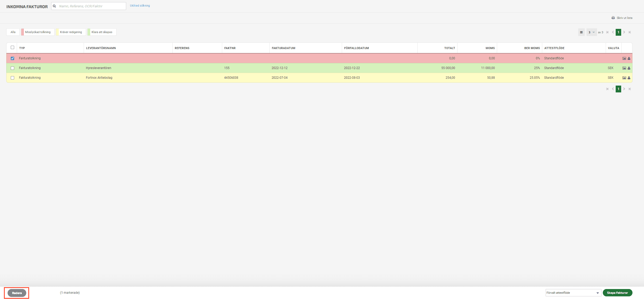Open column settings hamburger icon
644x299 pixels.
(581, 32)
